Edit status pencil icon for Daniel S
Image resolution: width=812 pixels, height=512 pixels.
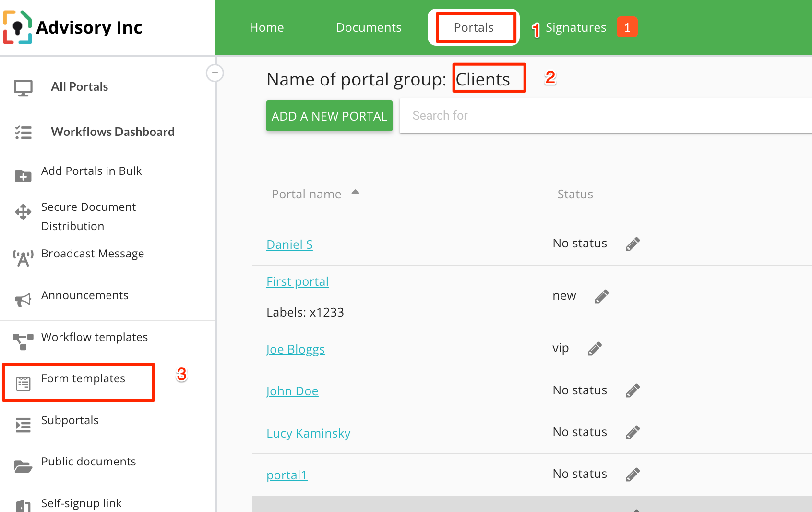[633, 244]
